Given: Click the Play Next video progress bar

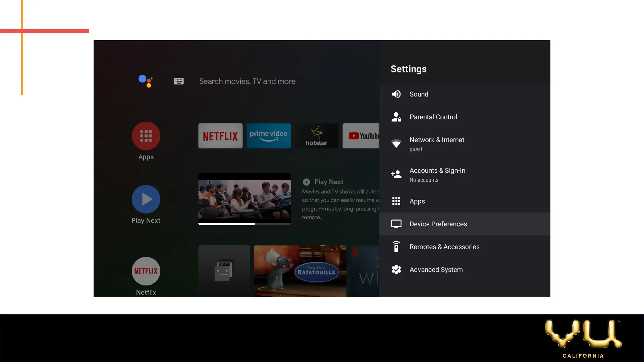Looking at the screenshot, I should [x=244, y=224].
